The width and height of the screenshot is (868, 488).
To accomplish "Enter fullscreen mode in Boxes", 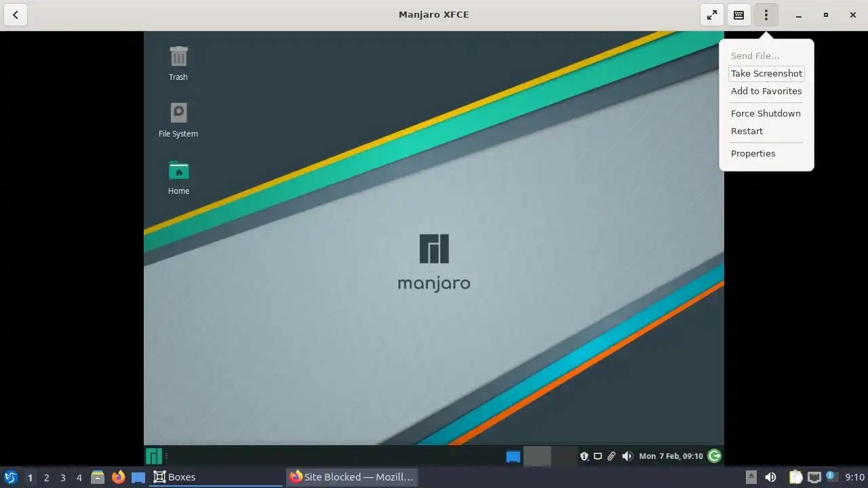I will [x=712, y=15].
